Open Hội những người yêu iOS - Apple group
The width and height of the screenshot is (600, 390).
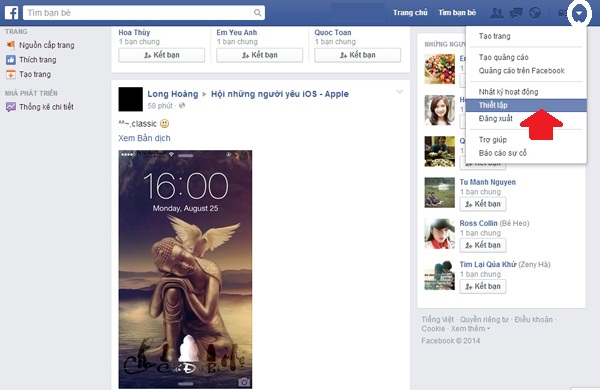coord(280,94)
